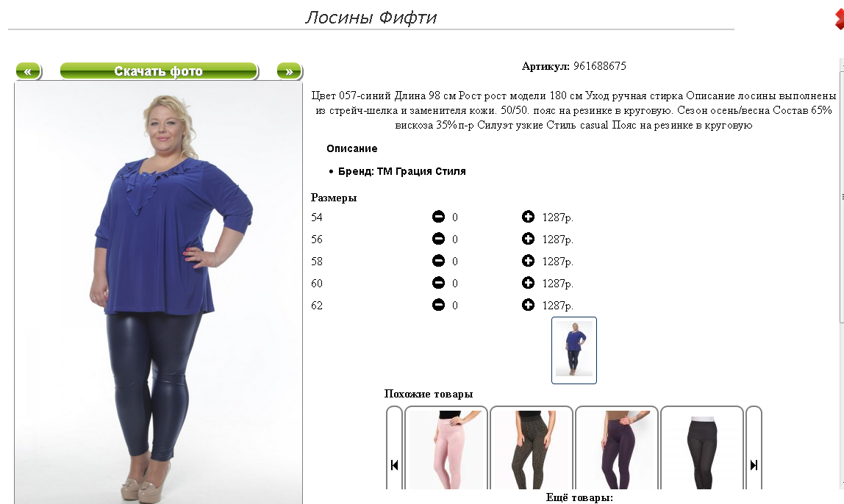Increase quantity for size 60
Screen dimensions: 844x504
(x=528, y=283)
